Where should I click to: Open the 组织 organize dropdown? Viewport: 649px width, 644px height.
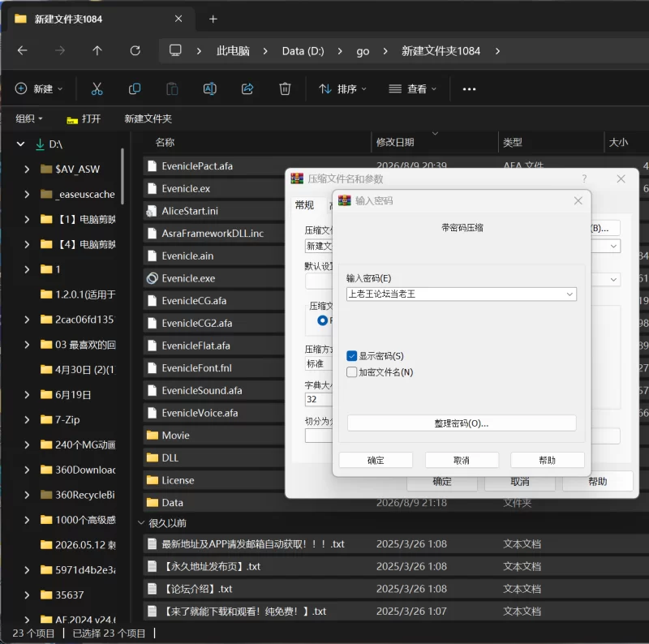[x=29, y=118]
